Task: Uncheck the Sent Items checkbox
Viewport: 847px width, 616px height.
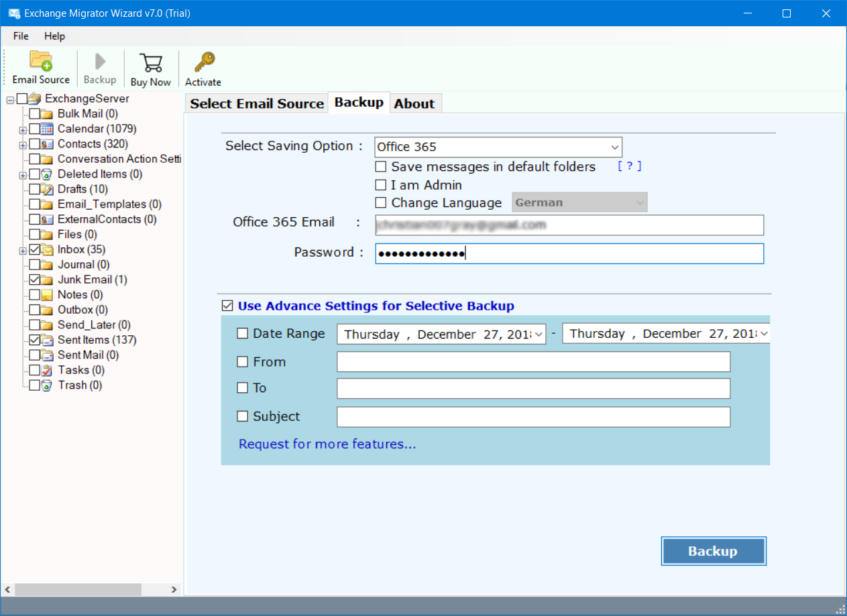Action: coord(34,340)
